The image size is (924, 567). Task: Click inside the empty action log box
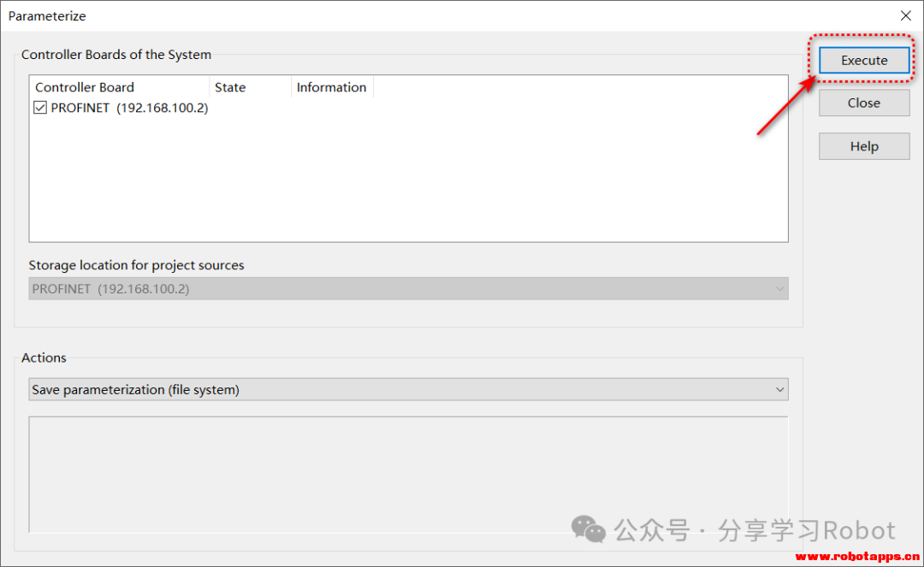(x=408, y=474)
